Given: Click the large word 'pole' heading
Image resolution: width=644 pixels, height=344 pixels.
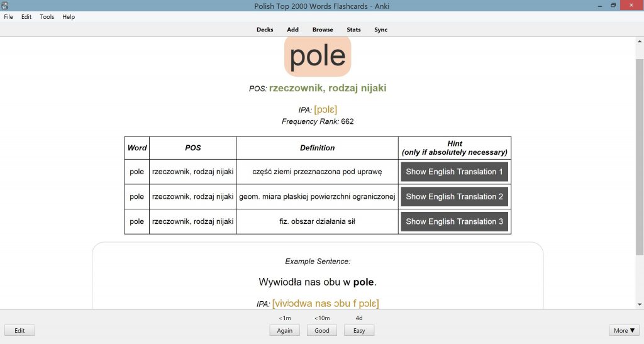Looking at the screenshot, I should click(318, 56).
